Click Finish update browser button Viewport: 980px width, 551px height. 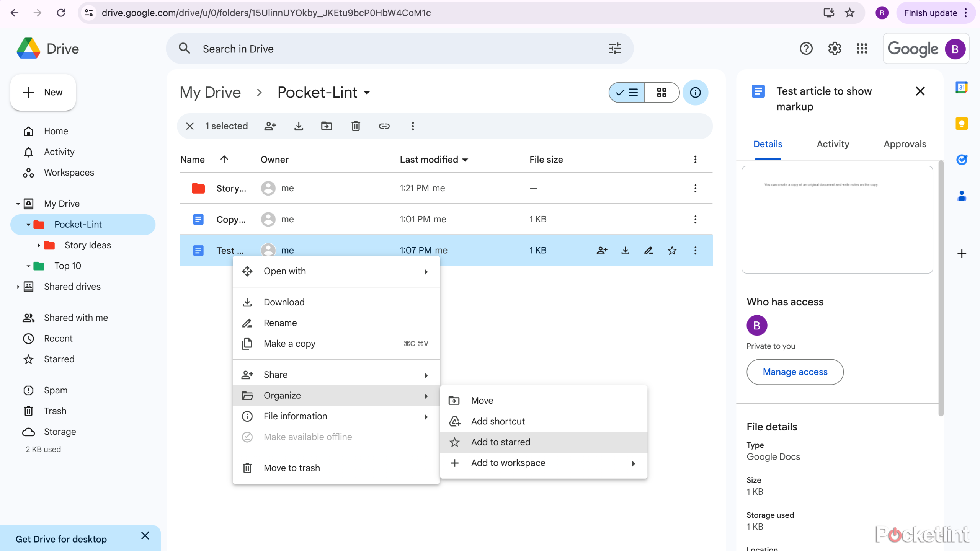click(x=936, y=13)
